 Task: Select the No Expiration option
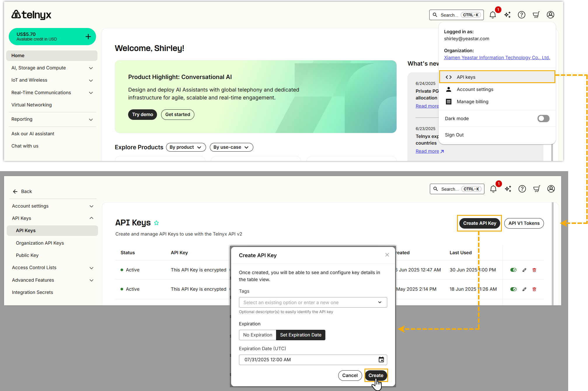point(257,335)
